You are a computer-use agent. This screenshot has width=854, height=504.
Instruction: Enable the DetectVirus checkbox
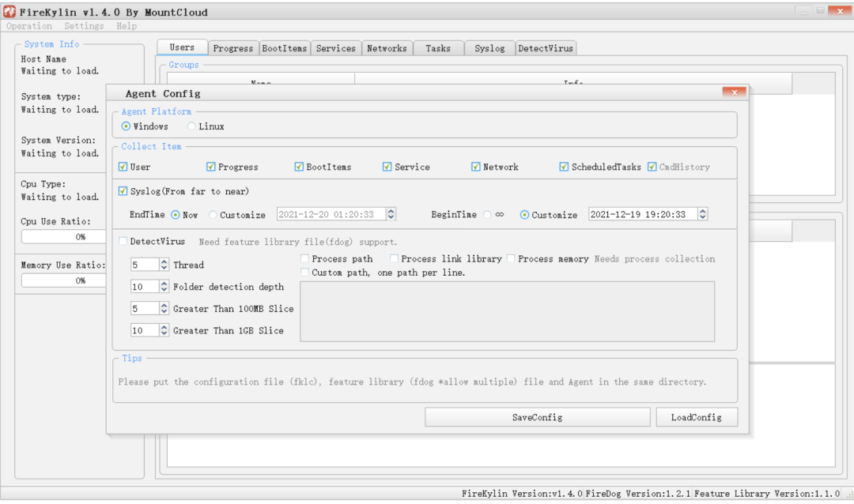pos(123,241)
